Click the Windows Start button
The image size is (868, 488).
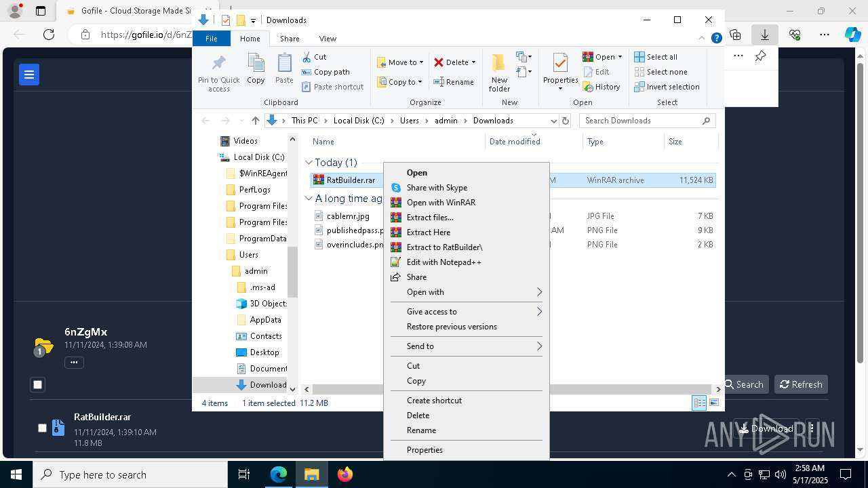tap(16, 474)
